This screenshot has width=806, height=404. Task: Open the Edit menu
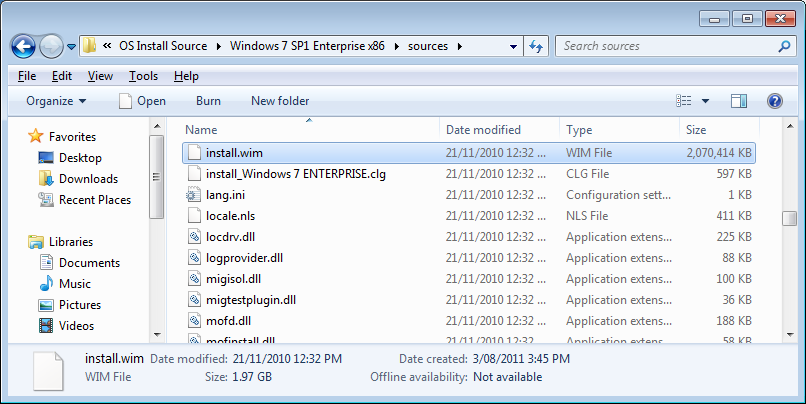pyautogui.click(x=62, y=76)
